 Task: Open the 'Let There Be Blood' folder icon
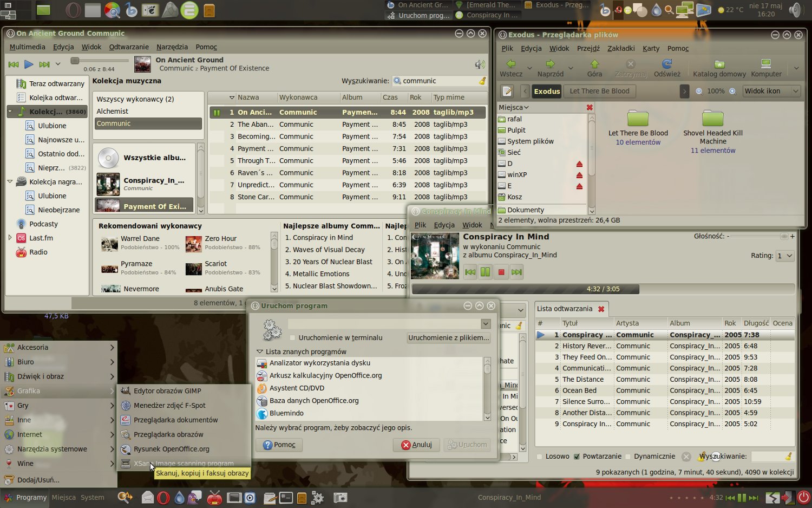(x=638, y=118)
